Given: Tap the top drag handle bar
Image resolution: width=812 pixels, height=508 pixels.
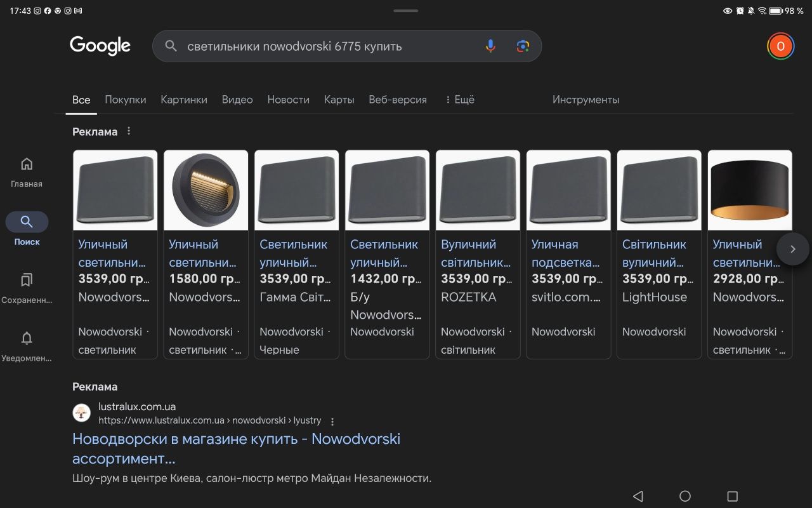Looking at the screenshot, I should coord(405,11).
